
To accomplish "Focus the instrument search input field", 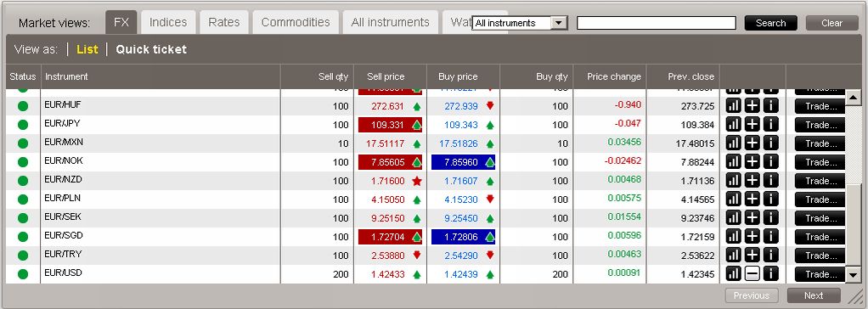I will (657, 23).
